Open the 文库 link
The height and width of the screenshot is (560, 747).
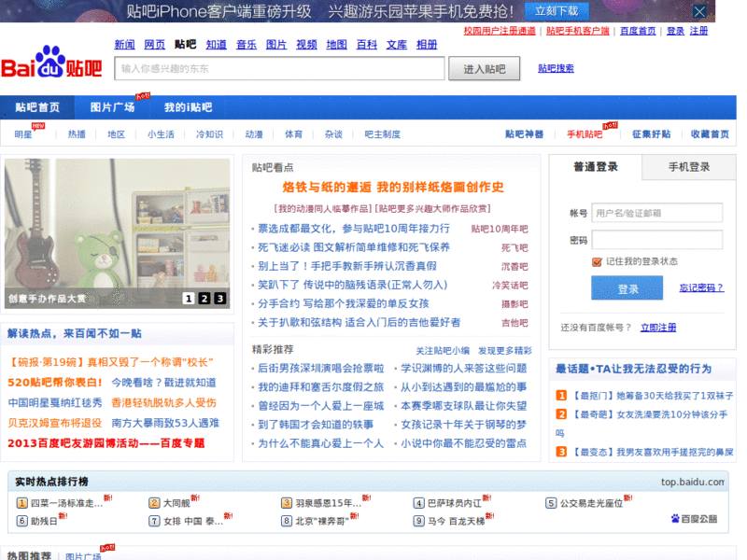(x=396, y=44)
